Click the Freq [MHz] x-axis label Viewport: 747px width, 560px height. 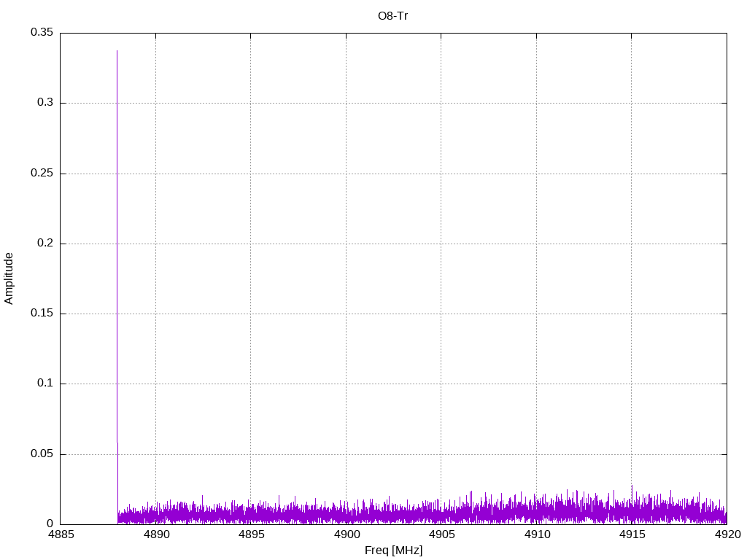(x=393, y=551)
